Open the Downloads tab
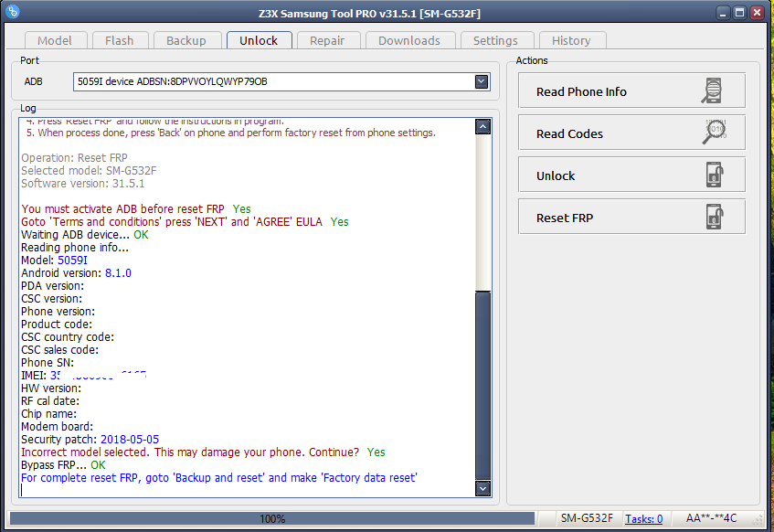 pyautogui.click(x=409, y=40)
